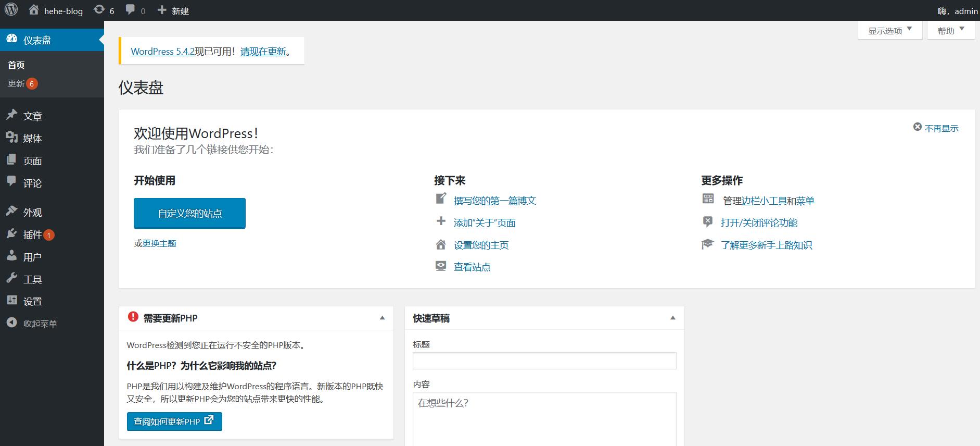Open the WordPress 5.4.2 link

pos(162,51)
